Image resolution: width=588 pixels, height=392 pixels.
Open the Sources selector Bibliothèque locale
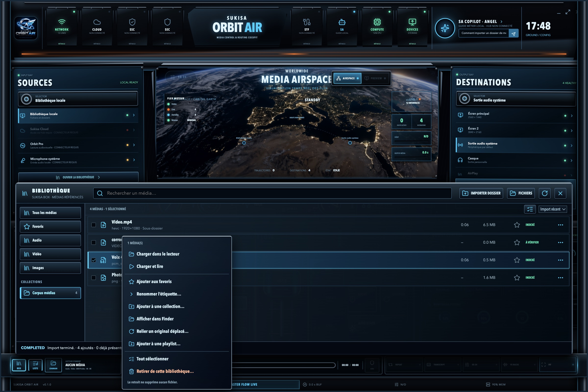78,99
